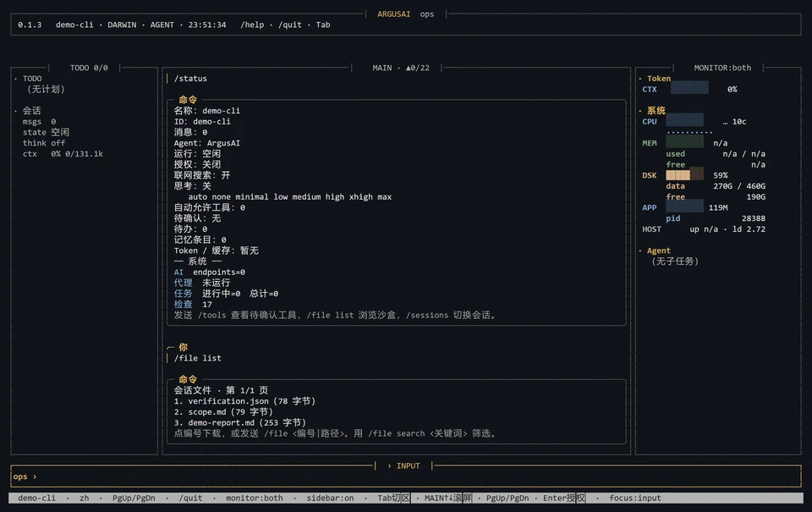The height and width of the screenshot is (512, 812).
Task: Select verification.json in file list
Action: pyautogui.click(x=244, y=401)
